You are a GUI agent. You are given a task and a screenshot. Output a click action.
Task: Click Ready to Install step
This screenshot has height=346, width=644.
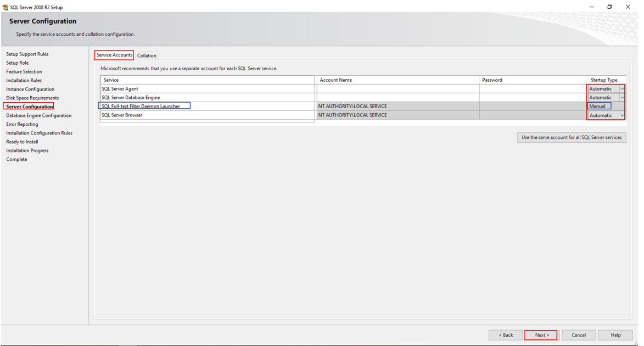click(22, 142)
